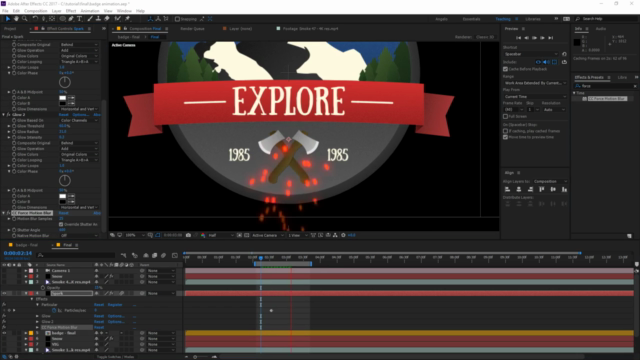Hide the badge - final layer eye
The width and height of the screenshot is (640, 360).
[x=4, y=333]
